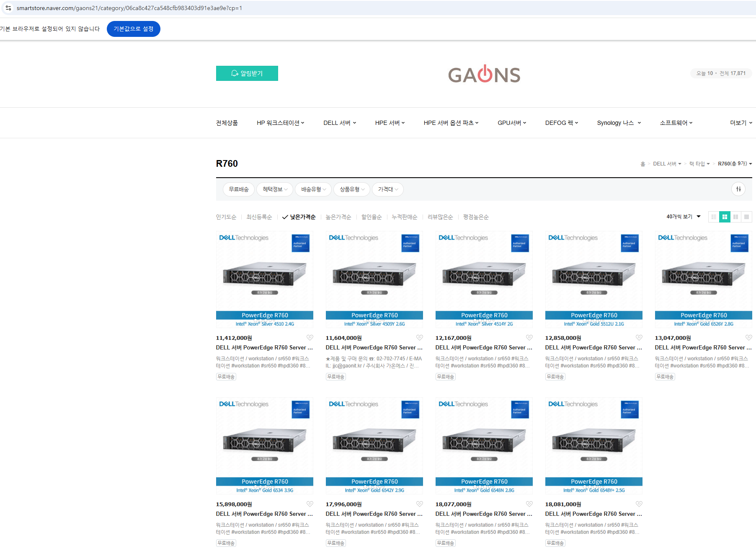The height and width of the screenshot is (551, 756).
Task: Open Xeon Gold 6542Y 2.9G product thumbnail
Action: (x=374, y=446)
